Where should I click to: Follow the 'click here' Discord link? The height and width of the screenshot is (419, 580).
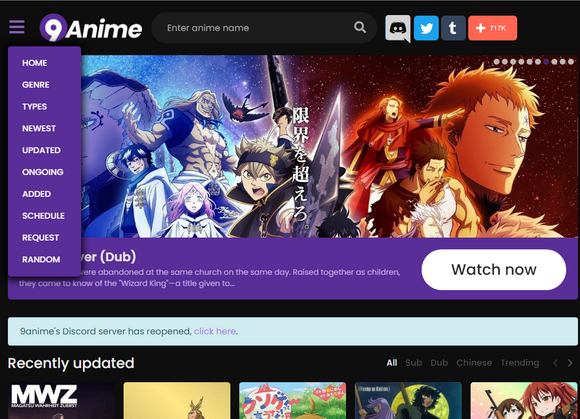[215, 331]
